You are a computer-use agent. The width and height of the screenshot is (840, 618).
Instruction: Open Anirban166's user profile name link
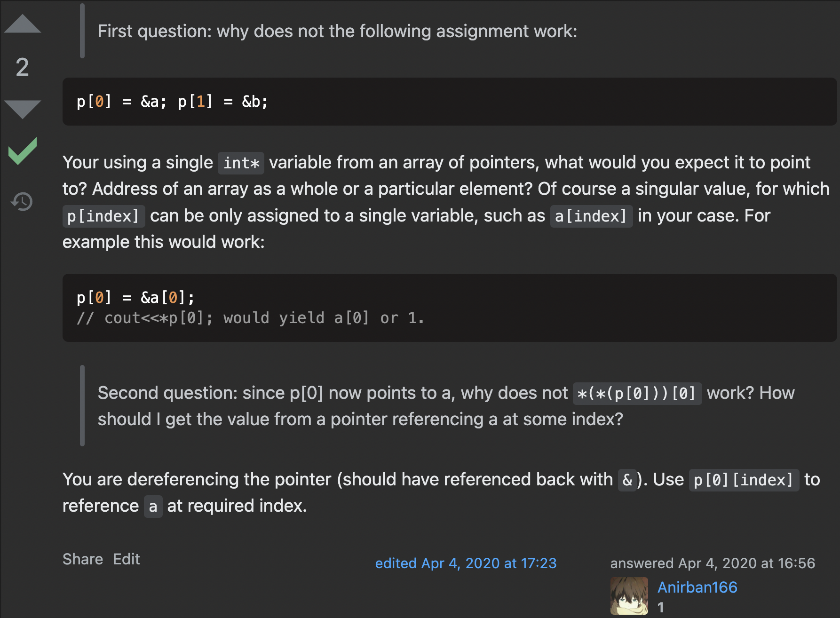(x=697, y=587)
